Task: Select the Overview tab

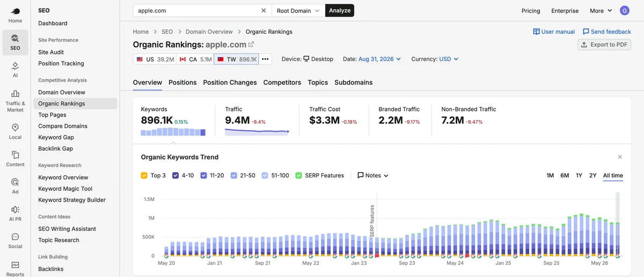Action: click(x=148, y=83)
